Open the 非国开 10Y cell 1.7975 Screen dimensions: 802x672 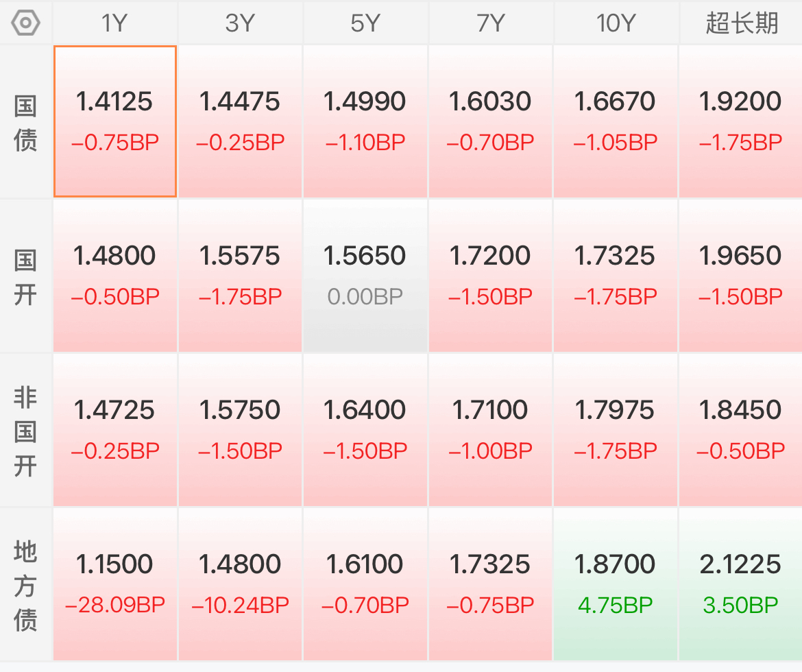[616, 430]
